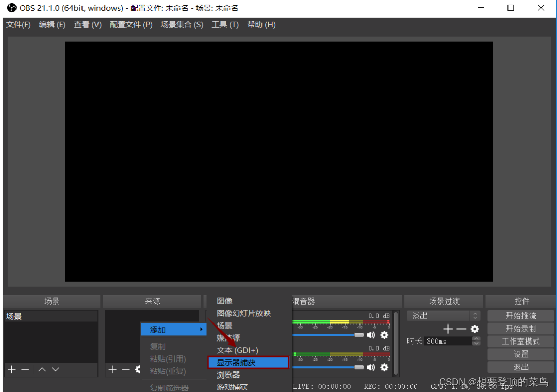Screen dimensions: 557x392
Task: Click the 场景过渡 panel header
Action: tap(444, 301)
